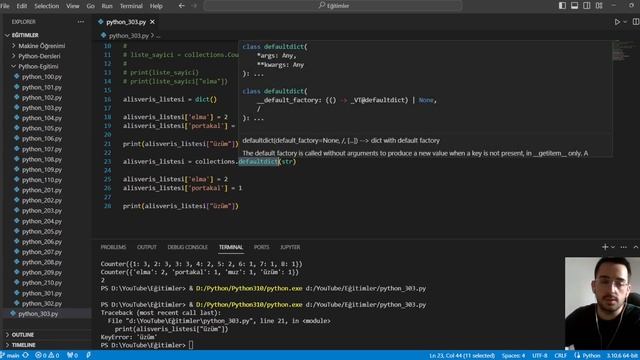
Task: Select python_303.py in explorer
Action: coord(38,314)
